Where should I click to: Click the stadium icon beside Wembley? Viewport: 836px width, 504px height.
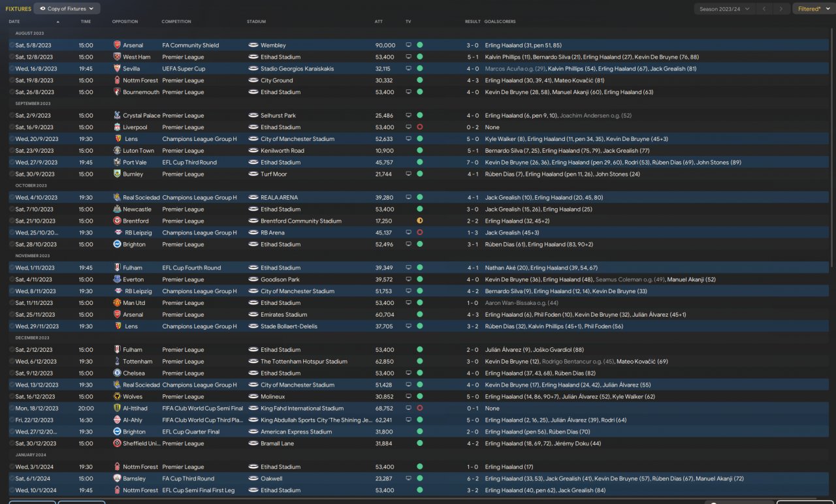coord(253,45)
